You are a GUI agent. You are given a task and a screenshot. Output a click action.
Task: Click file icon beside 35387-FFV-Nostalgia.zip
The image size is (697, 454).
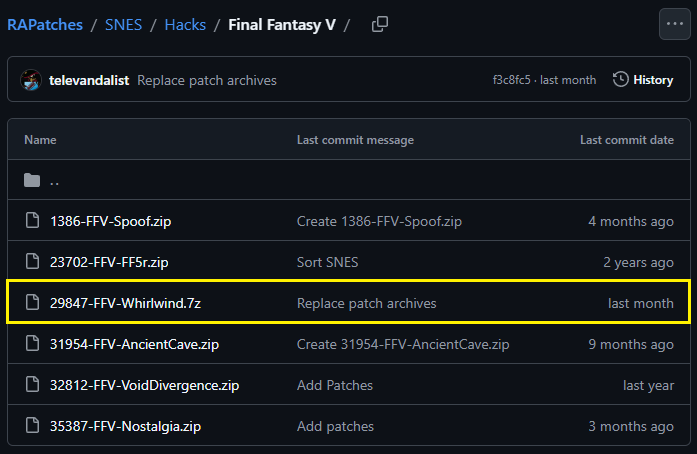[x=32, y=426]
